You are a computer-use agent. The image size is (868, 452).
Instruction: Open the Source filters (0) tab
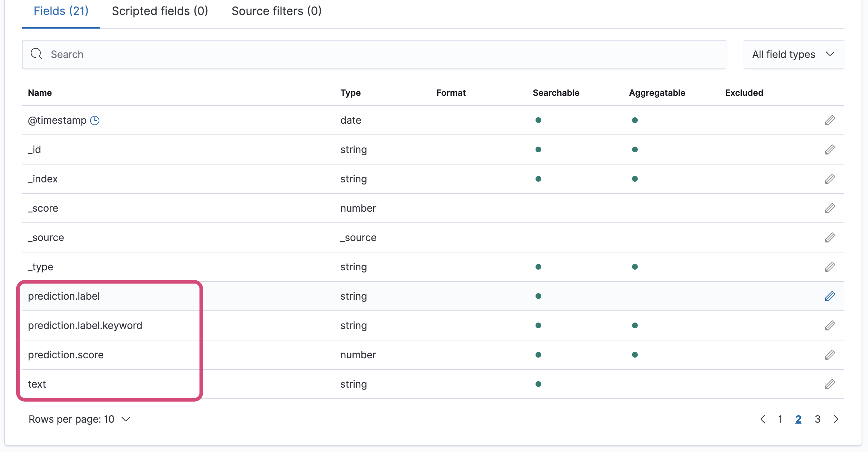(x=276, y=11)
